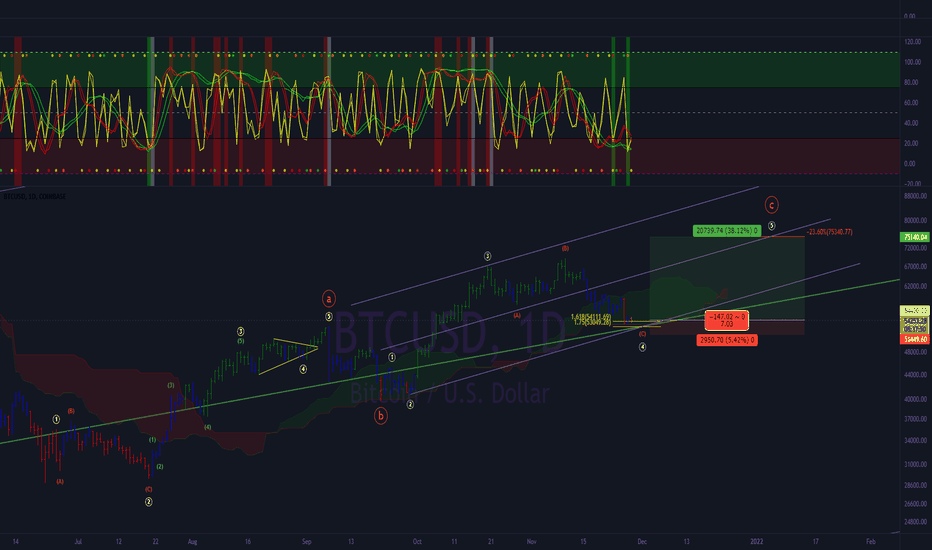Click circled 3 label above green (5)
The height and width of the screenshot is (550, 932).
tap(241, 331)
